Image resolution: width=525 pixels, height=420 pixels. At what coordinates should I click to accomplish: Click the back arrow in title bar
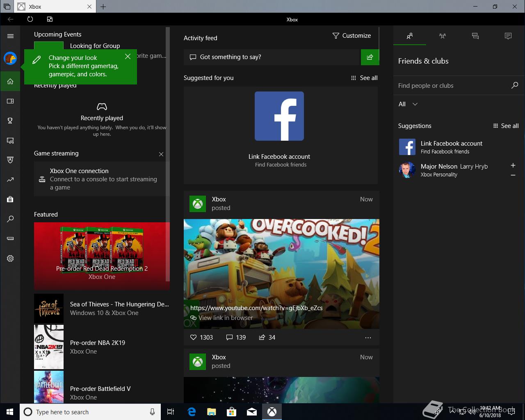pyautogui.click(x=11, y=19)
